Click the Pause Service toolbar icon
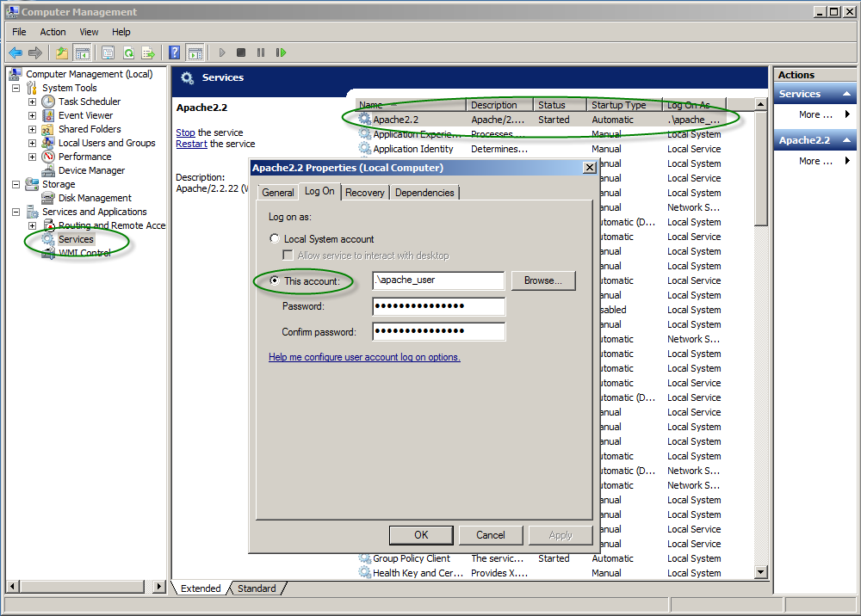Image resolution: width=861 pixels, height=616 pixels. [261, 52]
